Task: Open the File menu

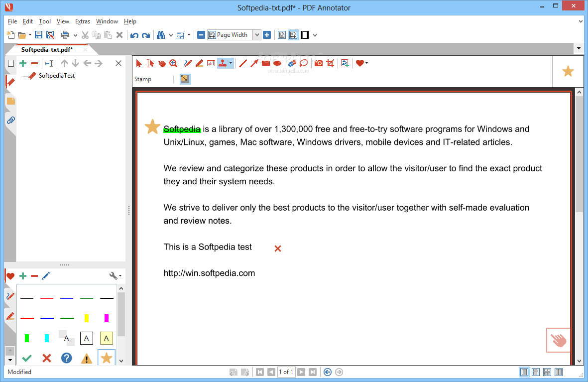Action: point(12,21)
